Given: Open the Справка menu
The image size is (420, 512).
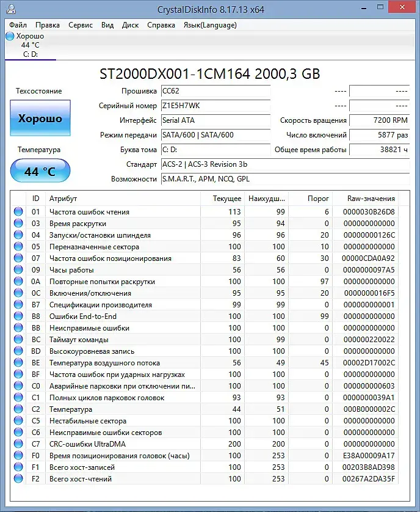Looking at the screenshot, I should [x=161, y=25].
